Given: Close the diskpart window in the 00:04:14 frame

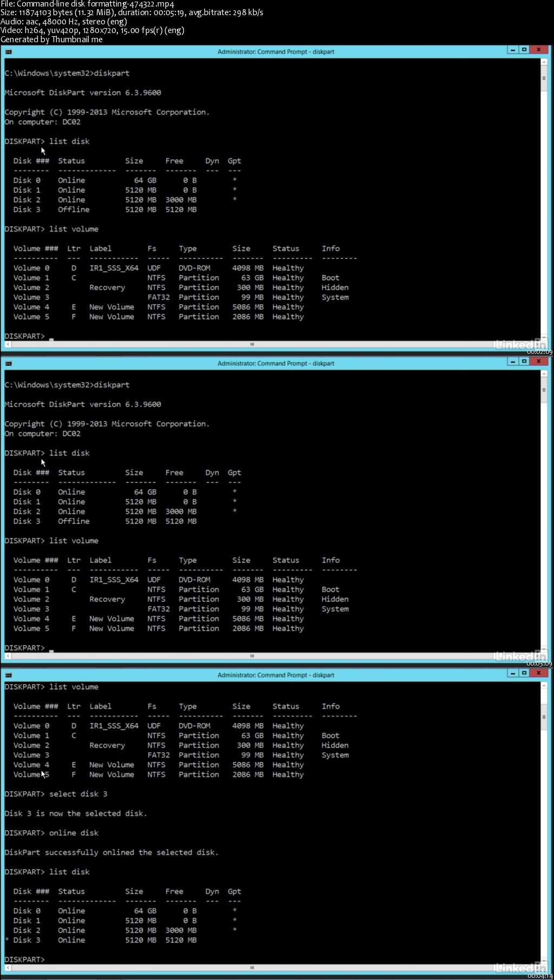Looking at the screenshot, I should 539,673.
